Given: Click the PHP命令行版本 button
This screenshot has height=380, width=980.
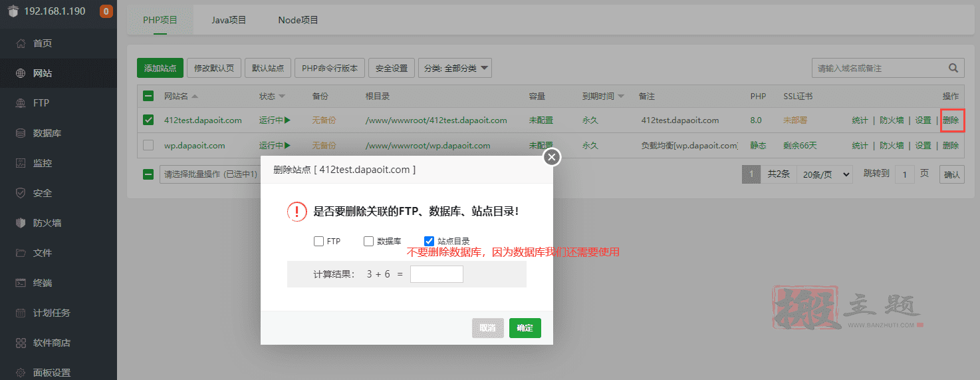Looking at the screenshot, I should click(330, 68).
